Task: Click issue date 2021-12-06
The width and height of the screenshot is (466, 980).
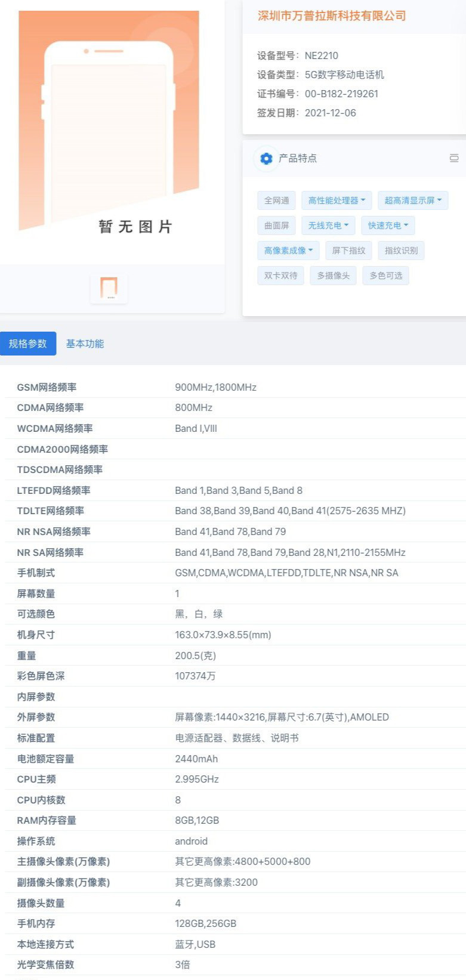Action: [x=331, y=113]
